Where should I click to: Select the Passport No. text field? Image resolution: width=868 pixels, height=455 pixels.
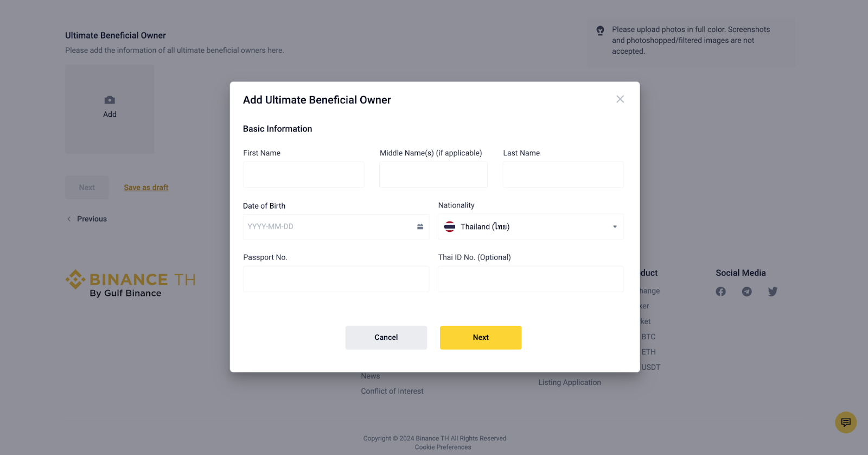[336, 279]
